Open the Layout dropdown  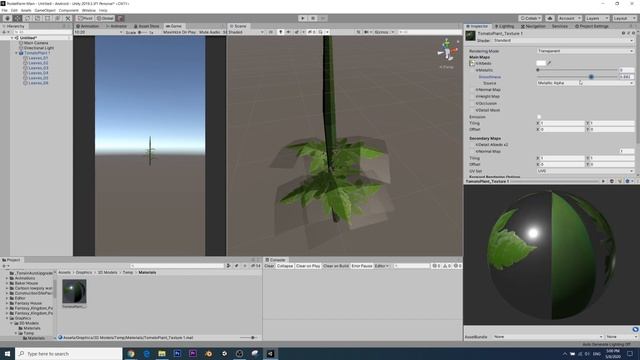[624, 18]
